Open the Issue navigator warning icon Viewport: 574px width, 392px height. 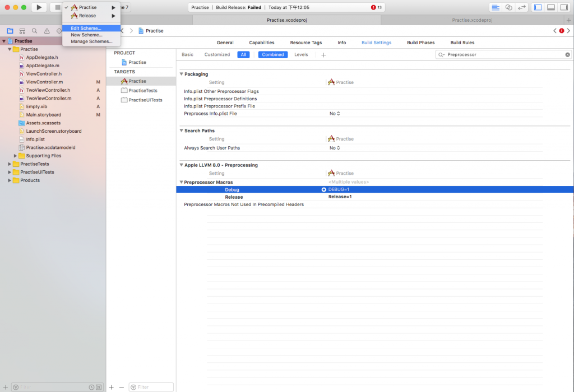pyautogui.click(x=47, y=31)
